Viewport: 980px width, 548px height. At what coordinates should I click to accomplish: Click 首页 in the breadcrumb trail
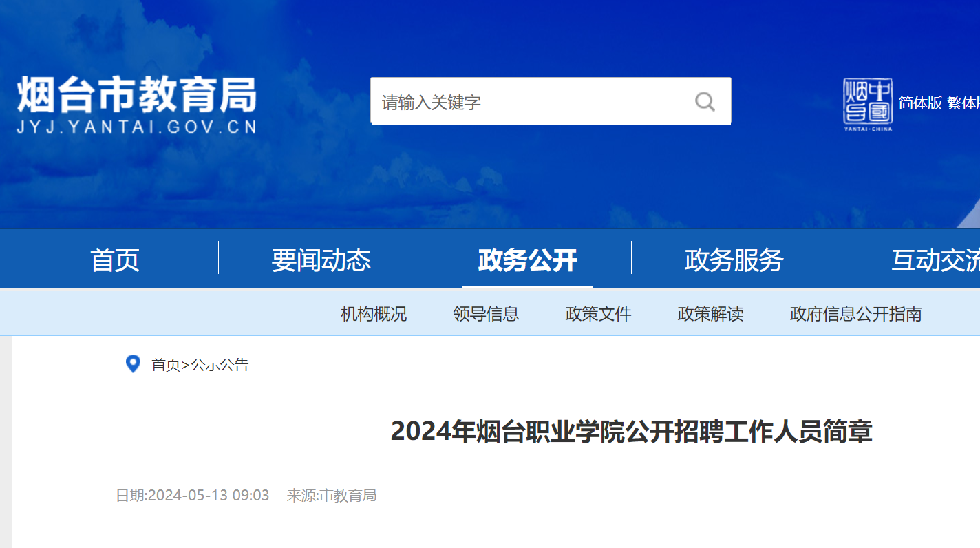click(x=165, y=365)
